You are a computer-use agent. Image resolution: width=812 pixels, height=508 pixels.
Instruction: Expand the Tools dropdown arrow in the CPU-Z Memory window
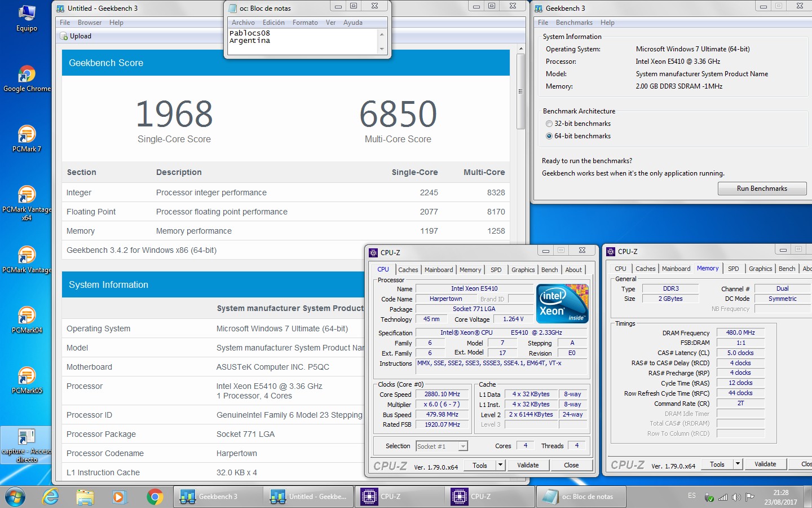click(738, 464)
